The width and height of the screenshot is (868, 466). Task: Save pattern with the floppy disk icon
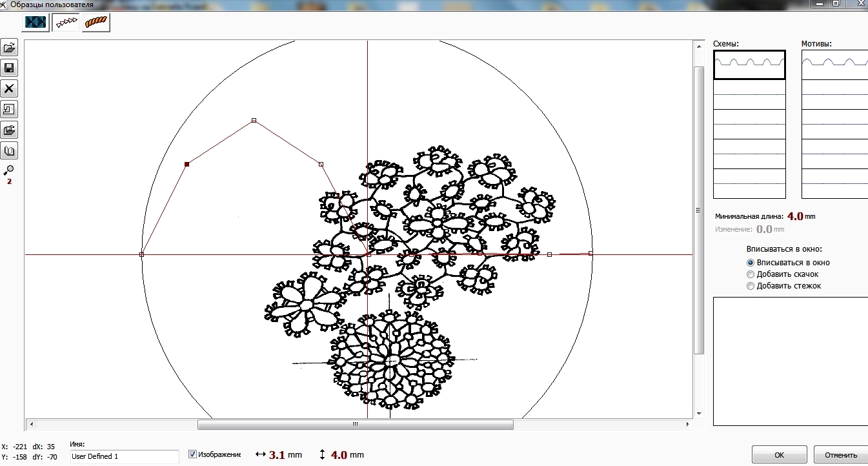[10, 68]
